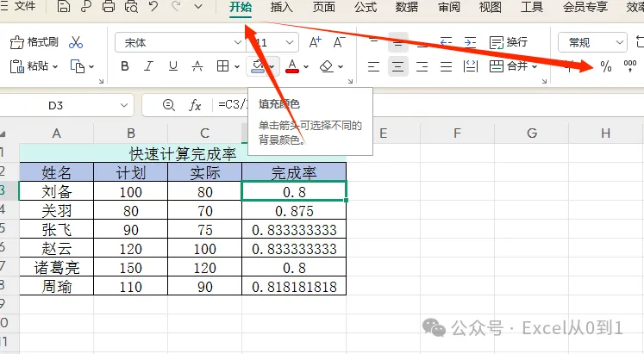Switch to the 审阅 tab
Screen dimensions: 644x354
point(448,7)
